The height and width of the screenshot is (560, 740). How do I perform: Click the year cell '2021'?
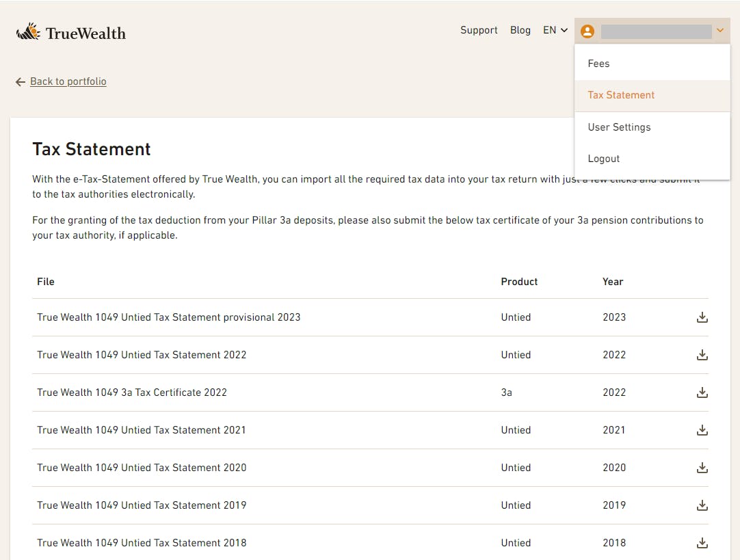pos(613,430)
